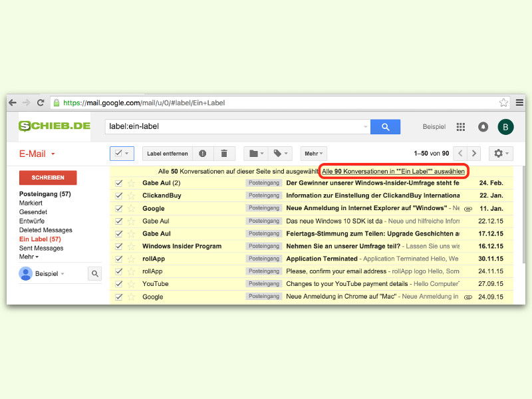Open the Mehr toolbar dropdown
Screen dimensions: 532x399
click(x=313, y=154)
